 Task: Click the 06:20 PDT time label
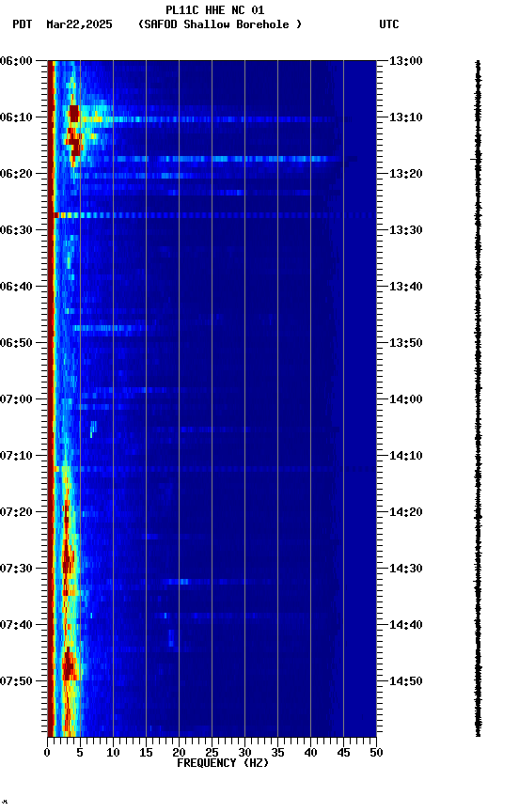16,174
